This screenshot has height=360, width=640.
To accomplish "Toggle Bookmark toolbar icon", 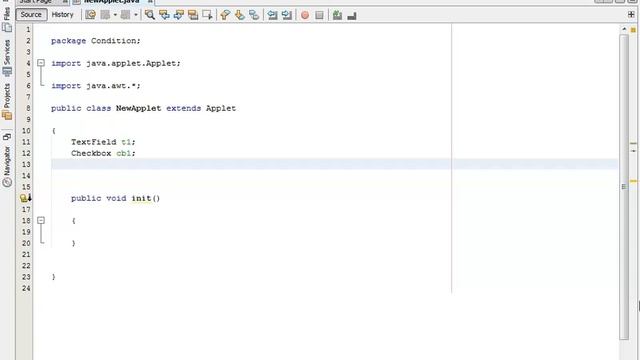I will [254, 15].
